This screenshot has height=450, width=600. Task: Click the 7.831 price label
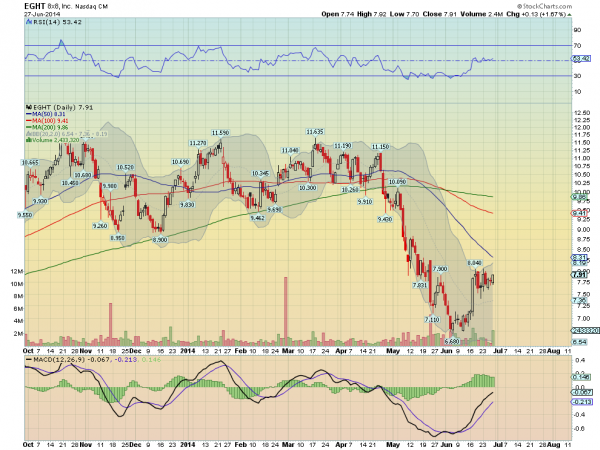pos(420,285)
